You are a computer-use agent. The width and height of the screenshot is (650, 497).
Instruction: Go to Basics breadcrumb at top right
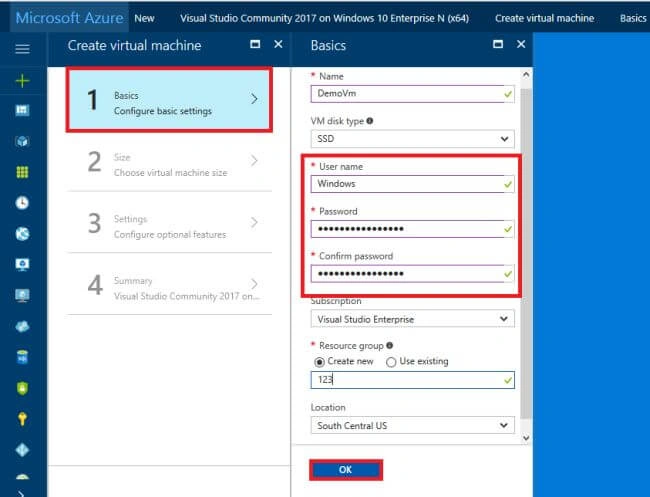click(x=633, y=18)
